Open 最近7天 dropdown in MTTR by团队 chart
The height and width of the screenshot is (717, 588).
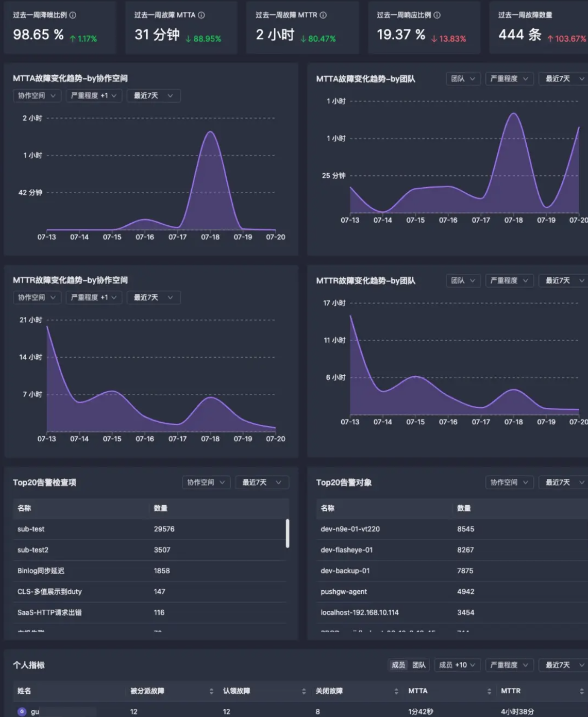[564, 281]
